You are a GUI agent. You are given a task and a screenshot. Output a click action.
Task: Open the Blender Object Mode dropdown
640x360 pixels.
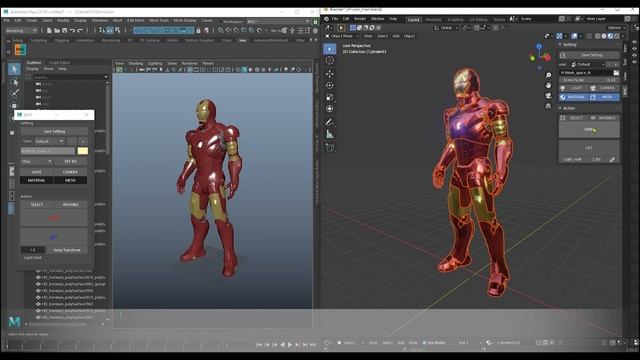point(342,36)
